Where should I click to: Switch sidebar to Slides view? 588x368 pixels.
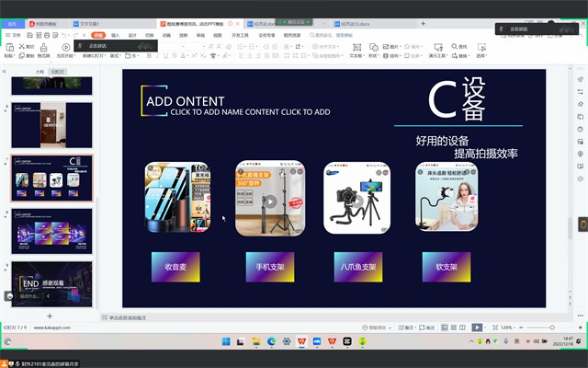point(58,72)
